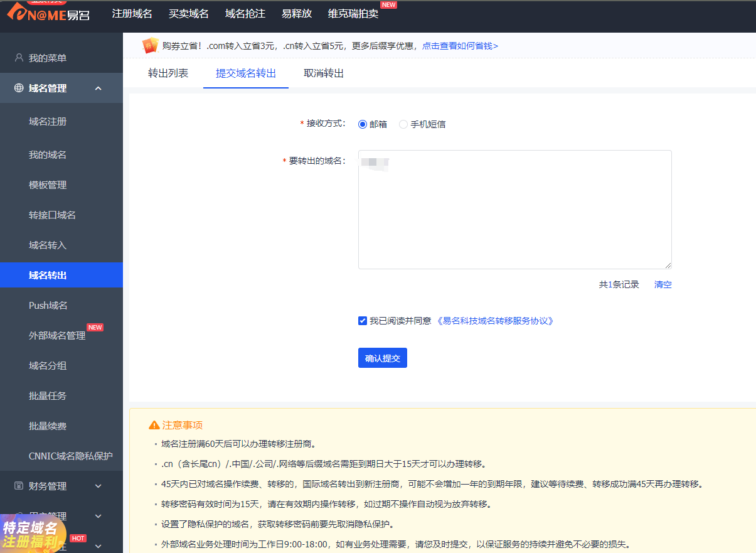The image size is (756, 553).
Task: Go to 批量任务 in sidebar
Action: 48,395
